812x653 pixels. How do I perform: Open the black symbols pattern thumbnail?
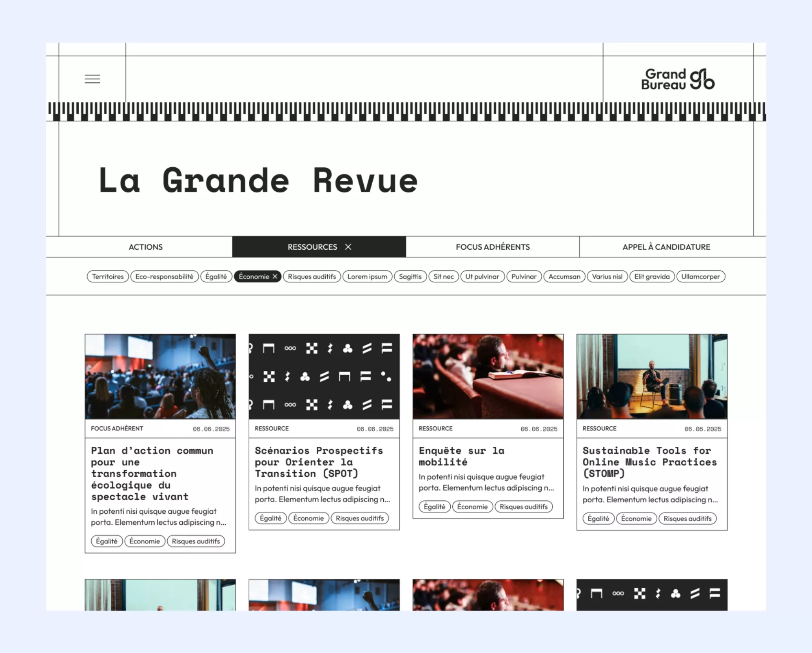coord(324,376)
